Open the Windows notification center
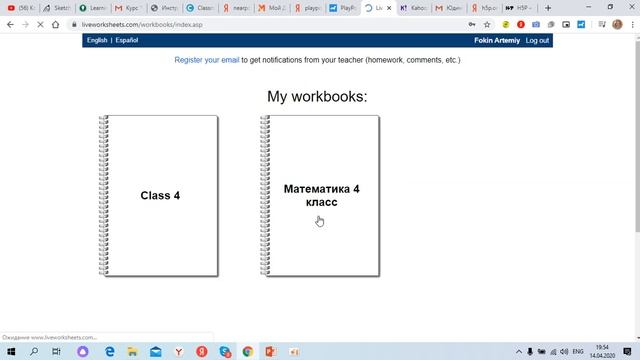This screenshot has width=640, height=360. tap(627, 351)
